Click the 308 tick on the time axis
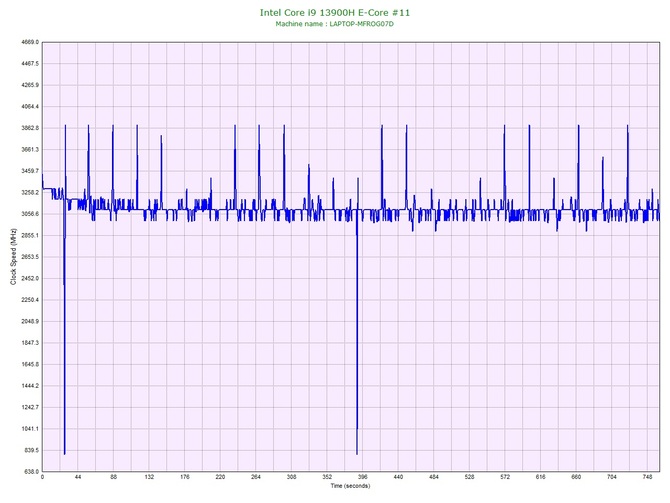The image size is (670, 503). (291, 477)
